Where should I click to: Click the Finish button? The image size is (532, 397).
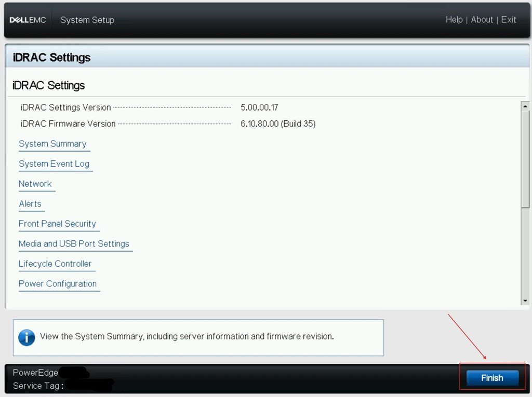tap(493, 378)
